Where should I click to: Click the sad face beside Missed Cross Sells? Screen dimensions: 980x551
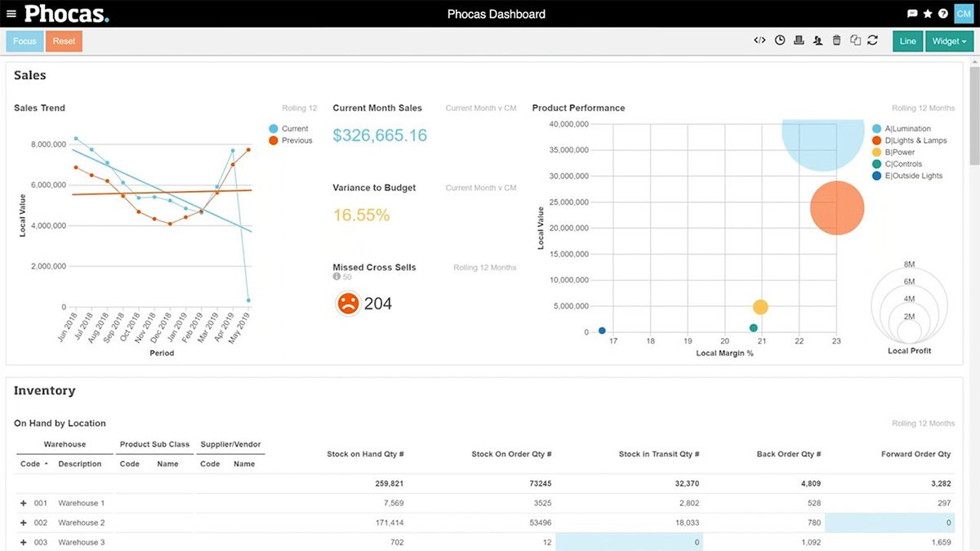(x=347, y=303)
